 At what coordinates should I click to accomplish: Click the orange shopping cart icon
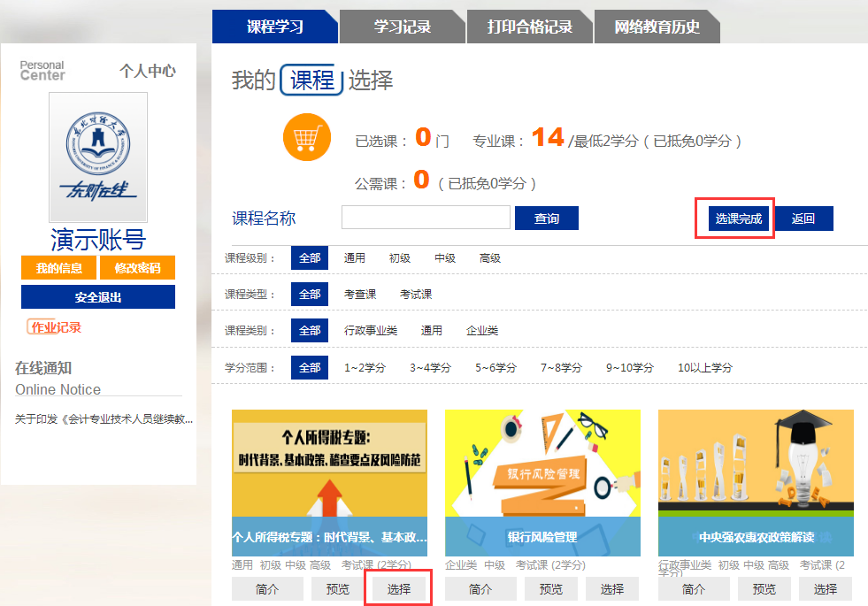306,138
